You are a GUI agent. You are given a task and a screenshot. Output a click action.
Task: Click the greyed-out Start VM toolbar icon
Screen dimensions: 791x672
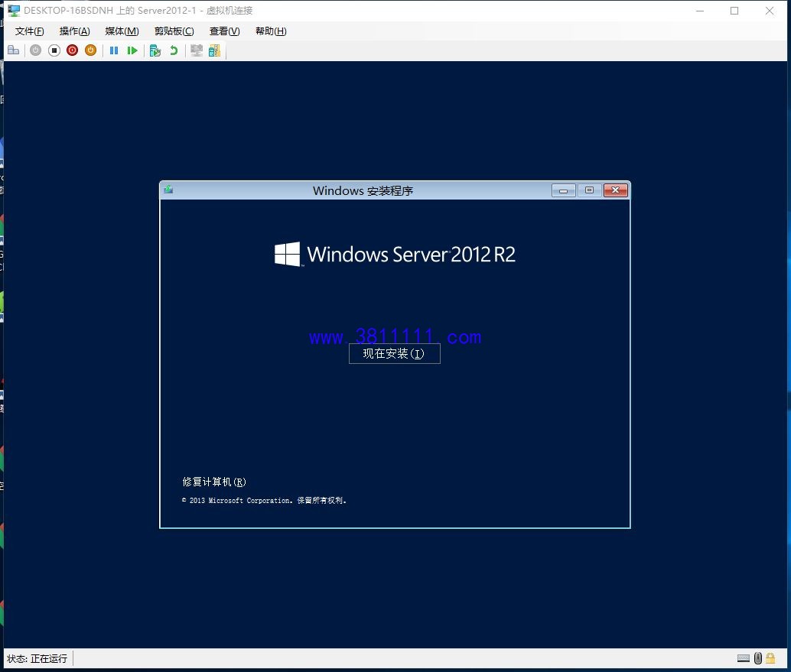tap(35, 50)
